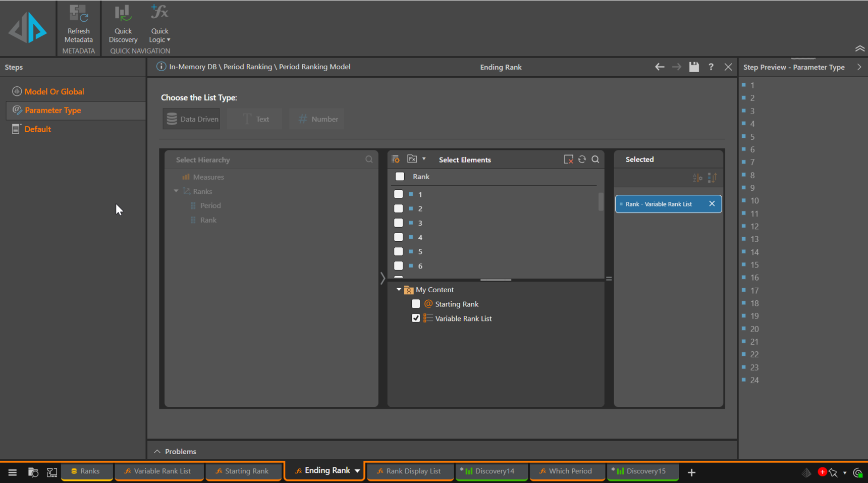Click the elements list vertical scrollbar
This screenshot has width=868, height=483.
coord(601,202)
